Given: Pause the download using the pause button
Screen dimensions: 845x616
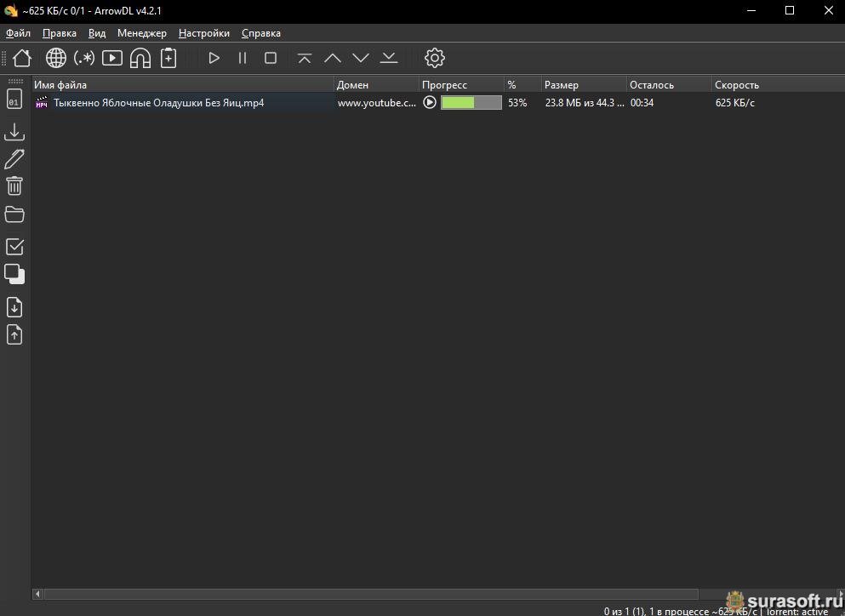Looking at the screenshot, I should (x=243, y=58).
